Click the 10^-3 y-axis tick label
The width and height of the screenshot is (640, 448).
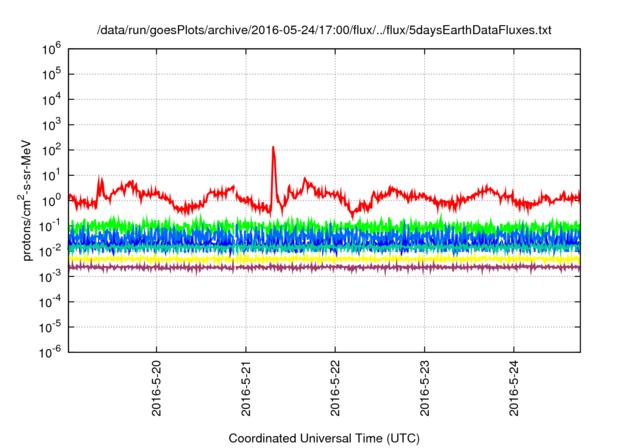pyautogui.click(x=51, y=277)
